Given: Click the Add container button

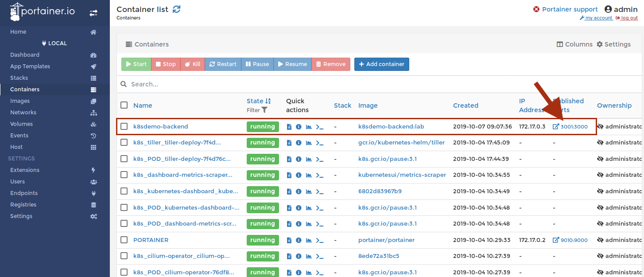Looking at the screenshot, I should point(381,64).
